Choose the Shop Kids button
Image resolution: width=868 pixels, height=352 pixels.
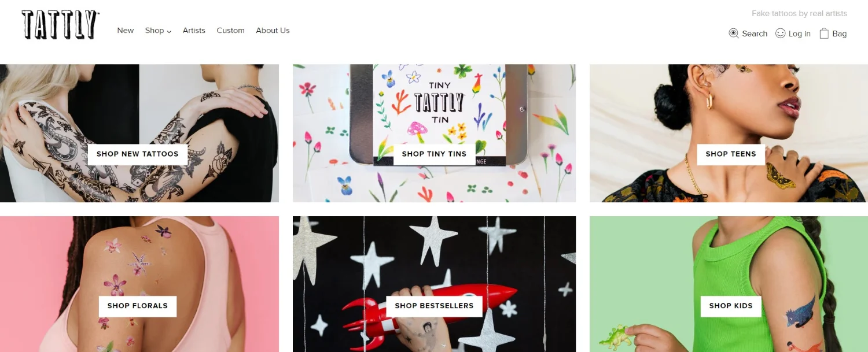(x=731, y=306)
